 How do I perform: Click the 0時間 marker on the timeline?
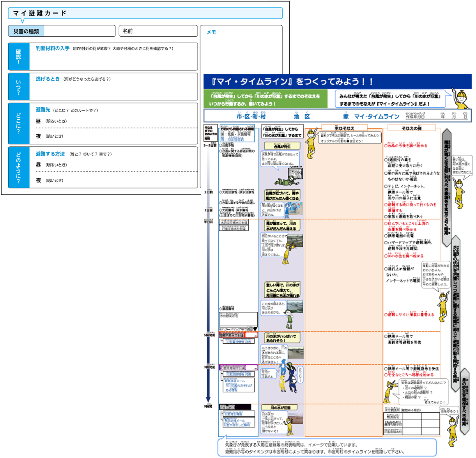click(208, 406)
